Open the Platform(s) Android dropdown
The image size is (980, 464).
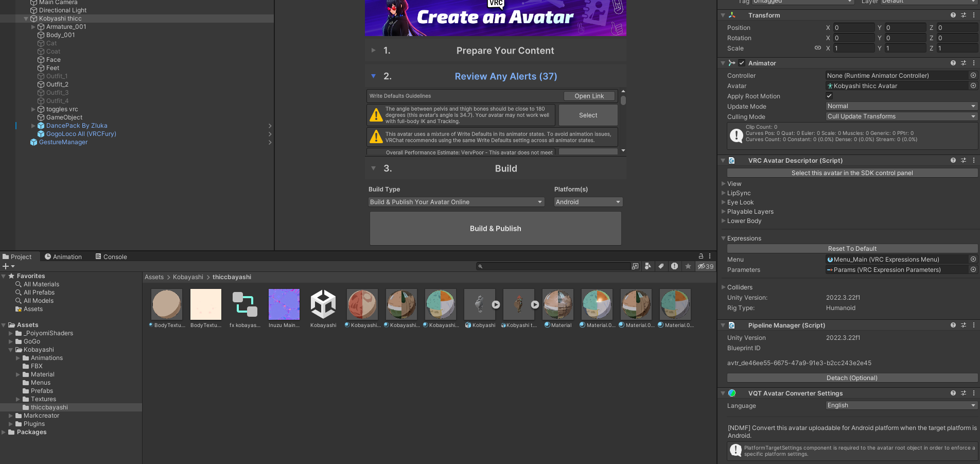tap(588, 202)
